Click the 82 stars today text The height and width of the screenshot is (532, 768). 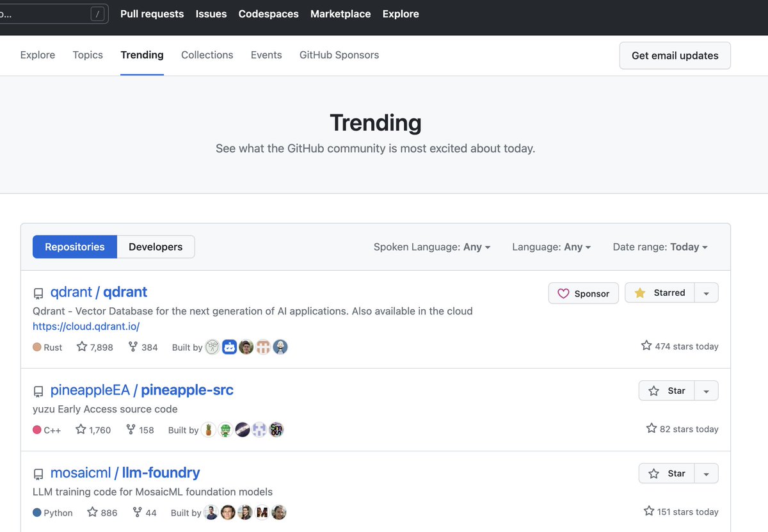pyautogui.click(x=682, y=429)
